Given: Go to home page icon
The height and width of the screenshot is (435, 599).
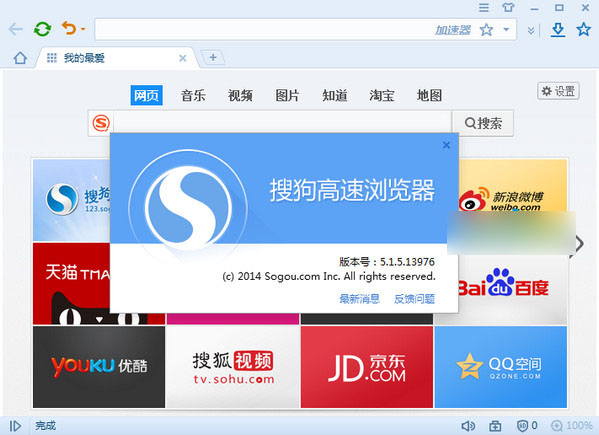Looking at the screenshot, I should [20, 58].
